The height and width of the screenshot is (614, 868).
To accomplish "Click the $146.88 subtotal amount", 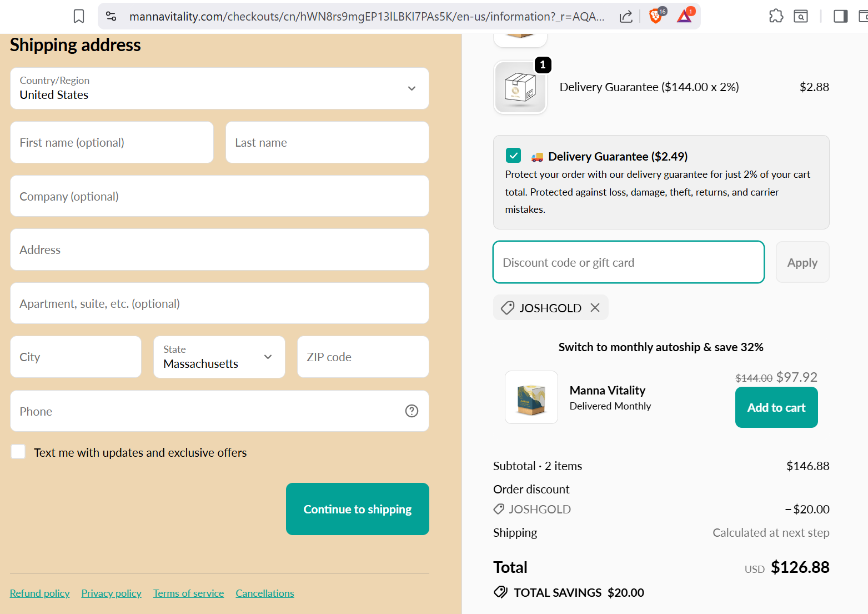I will (808, 466).
